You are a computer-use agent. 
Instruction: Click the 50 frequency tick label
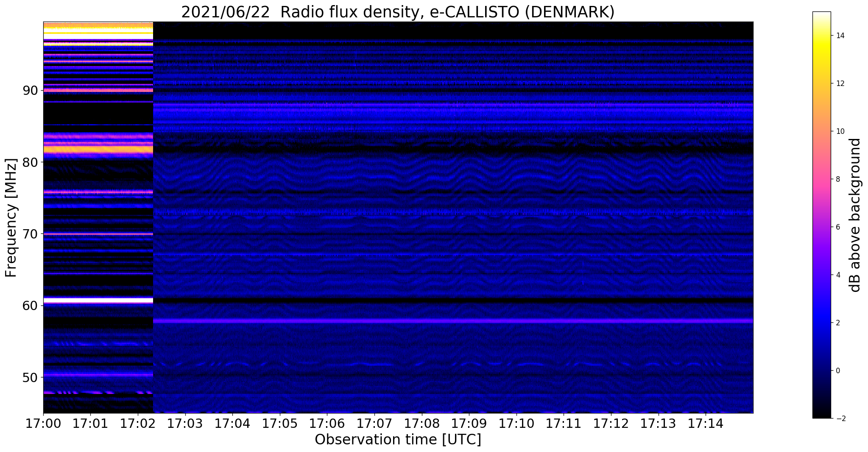click(x=31, y=377)
